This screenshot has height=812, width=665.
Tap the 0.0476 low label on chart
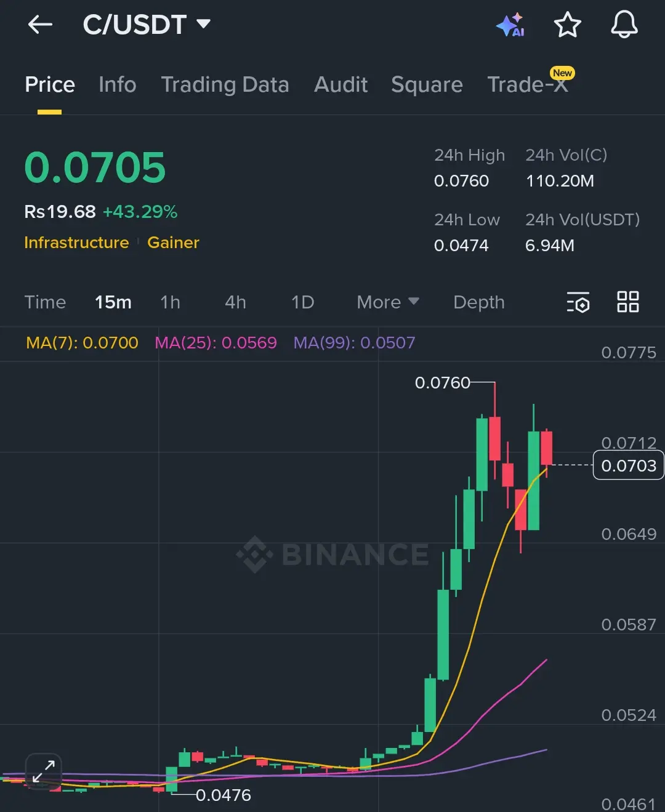coord(224,795)
